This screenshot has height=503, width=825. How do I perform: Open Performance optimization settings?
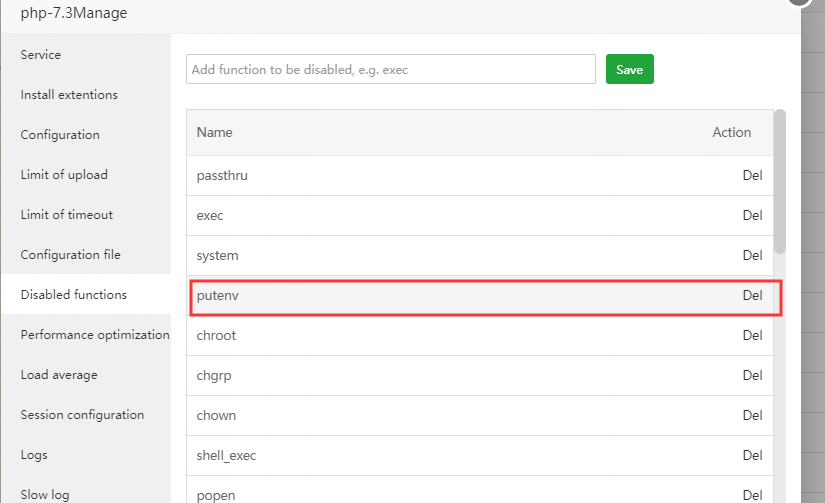click(x=95, y=335)
